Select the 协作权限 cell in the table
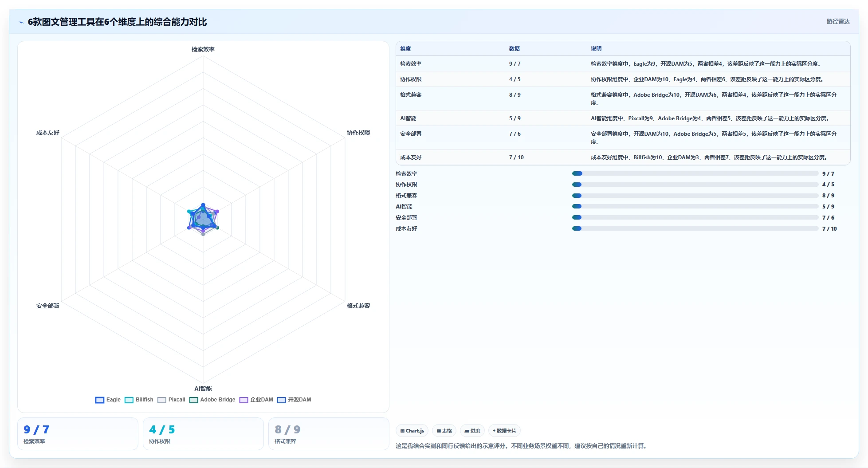This screenshot has height=468, width=868. (411, 79)
